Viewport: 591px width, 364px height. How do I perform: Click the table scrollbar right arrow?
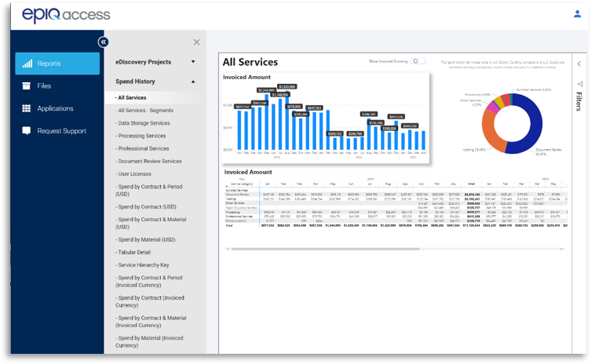click(x=562, y=249)
